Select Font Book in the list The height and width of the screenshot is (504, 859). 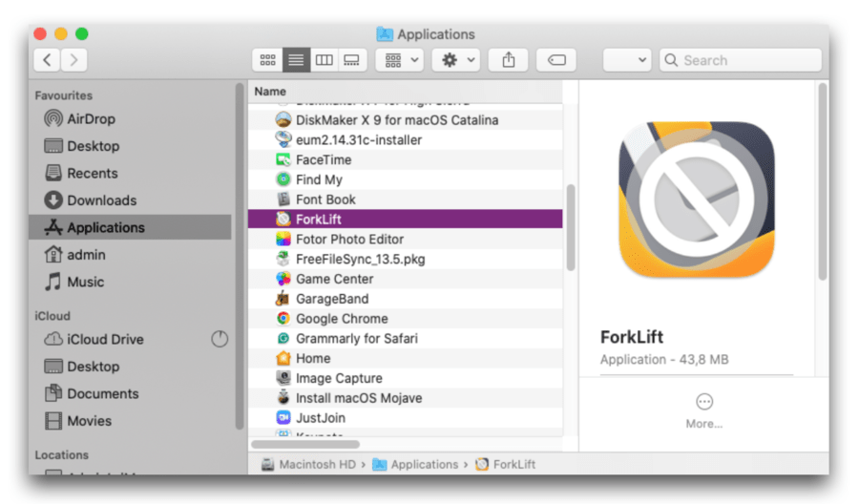(x=406, y=199)
